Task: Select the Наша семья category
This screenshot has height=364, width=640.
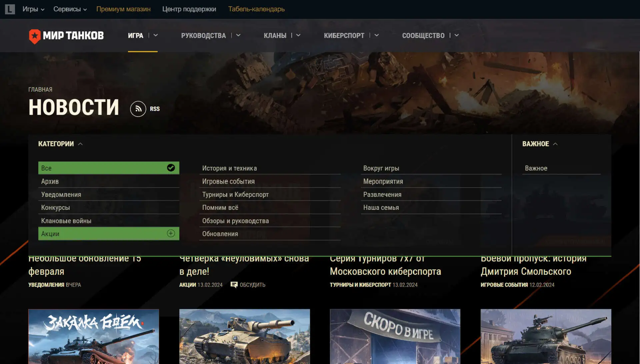Action: tap(431, 207)
